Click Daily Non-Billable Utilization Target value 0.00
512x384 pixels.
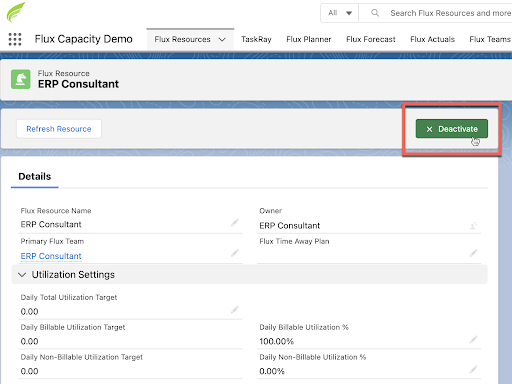click(29, 371)
